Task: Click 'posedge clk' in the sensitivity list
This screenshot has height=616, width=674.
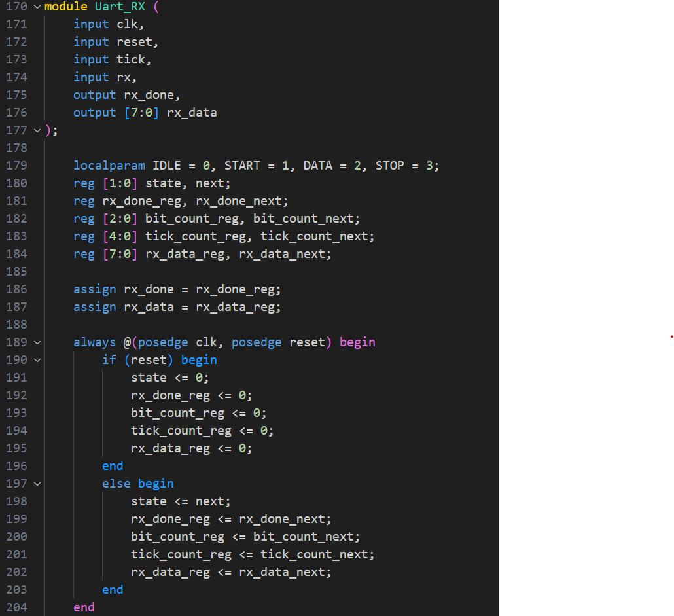Action: [177, 342]
